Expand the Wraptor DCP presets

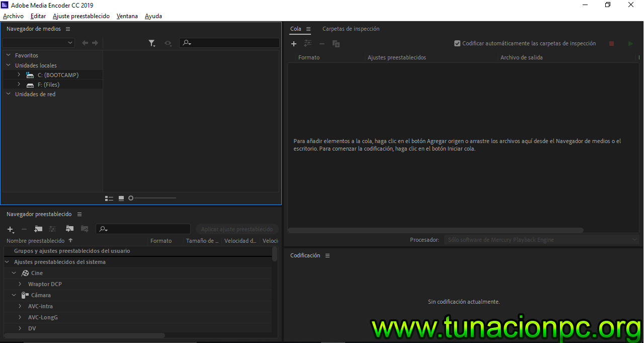click(x=20, y=284)
